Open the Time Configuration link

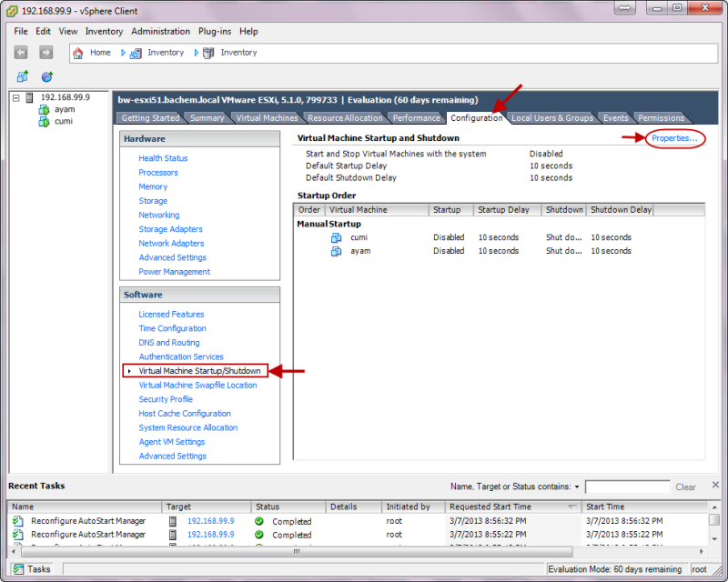[172, 328]
